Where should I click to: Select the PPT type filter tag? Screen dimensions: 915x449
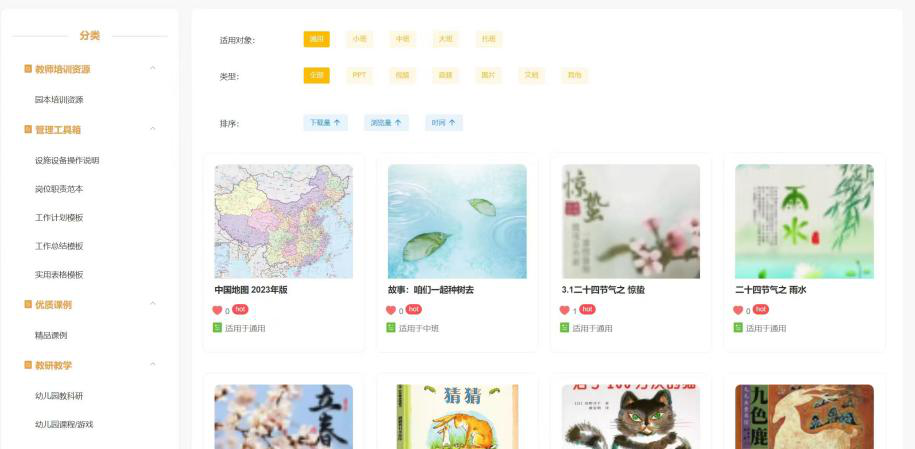click(359, 75)
